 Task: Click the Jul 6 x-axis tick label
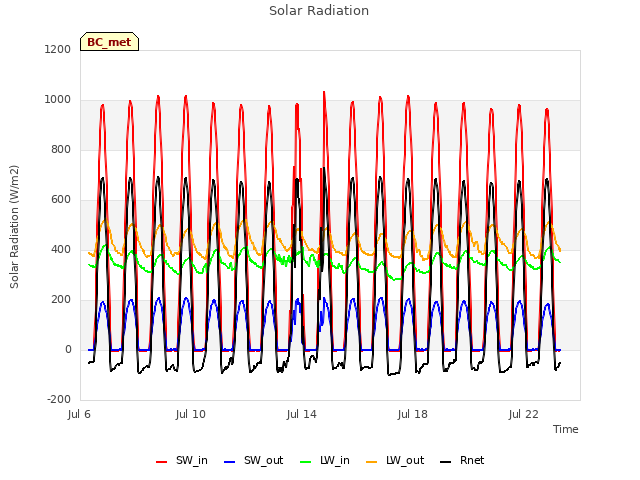point(79,414)
